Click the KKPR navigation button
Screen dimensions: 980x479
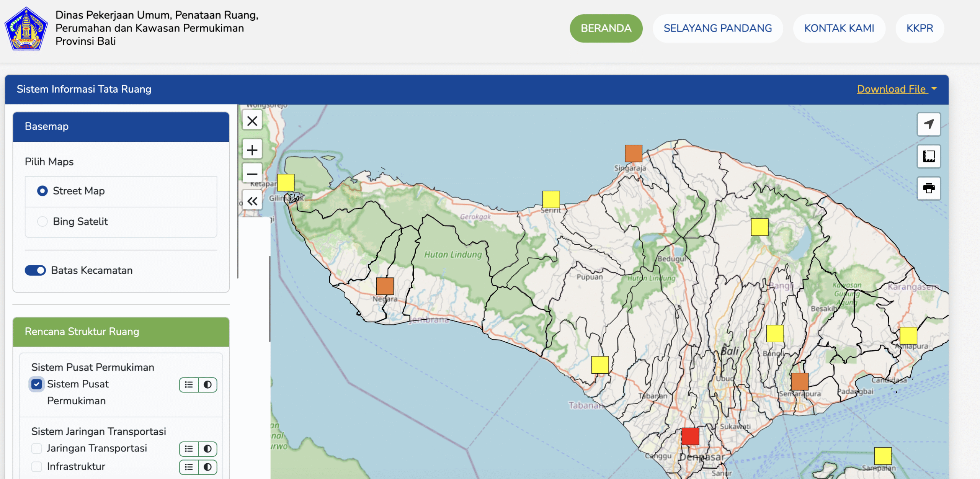(x=919, y=28)
